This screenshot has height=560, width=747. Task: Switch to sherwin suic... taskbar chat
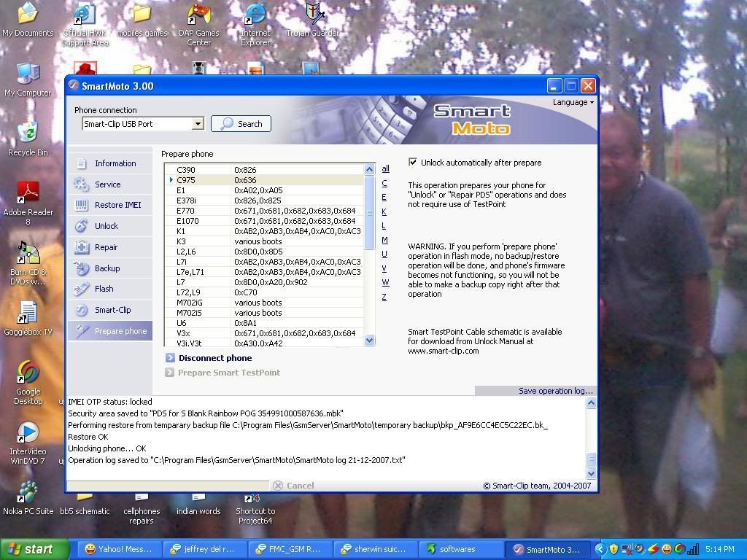pyautogui.click(x=376, y=550)
